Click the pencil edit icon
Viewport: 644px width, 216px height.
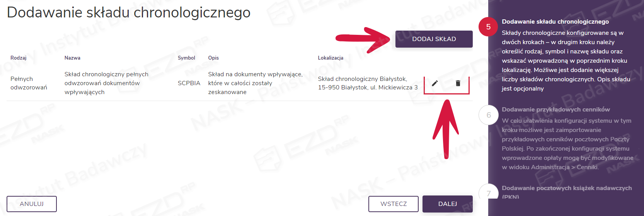[x=435, y=83]
